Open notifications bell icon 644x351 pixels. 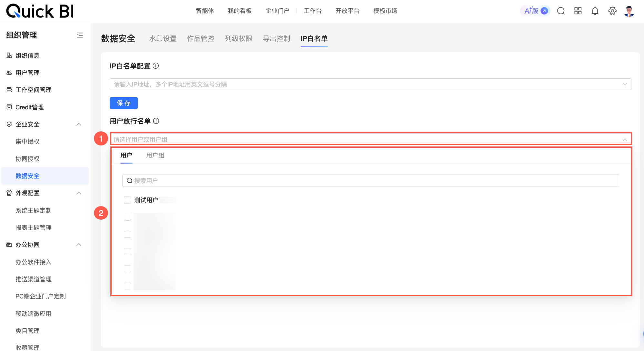pos(595,11)
